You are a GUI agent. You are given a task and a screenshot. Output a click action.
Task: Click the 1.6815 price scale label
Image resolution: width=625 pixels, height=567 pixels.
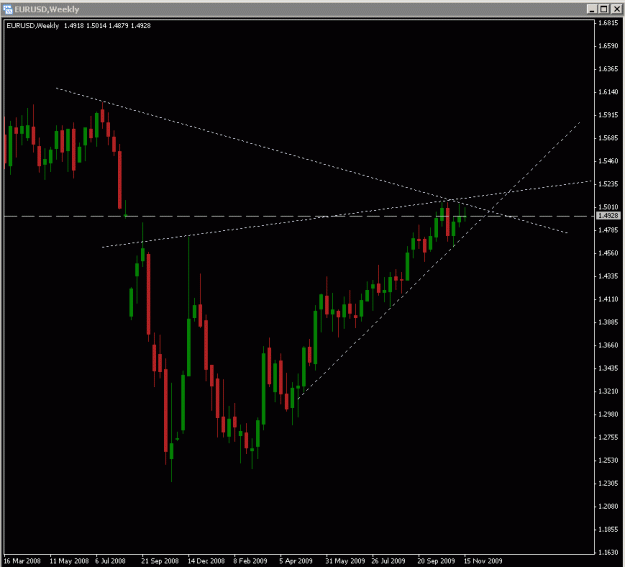(x=608, y=23)
